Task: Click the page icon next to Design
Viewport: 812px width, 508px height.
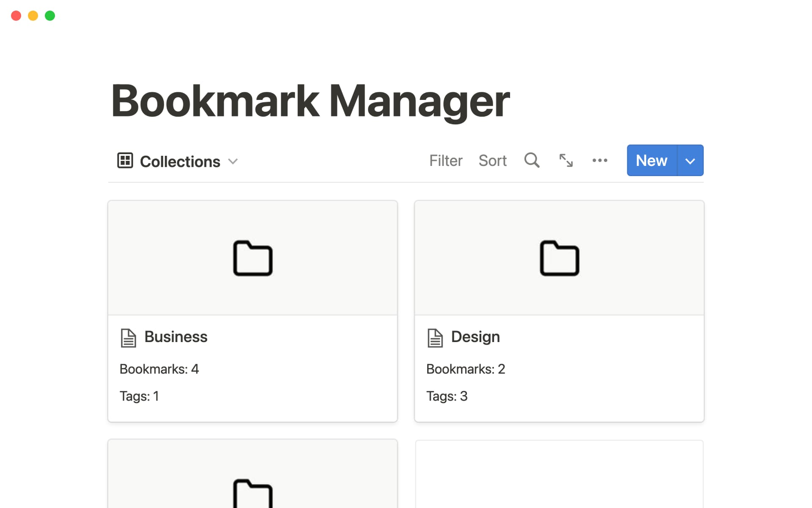Action: (435, 337)
